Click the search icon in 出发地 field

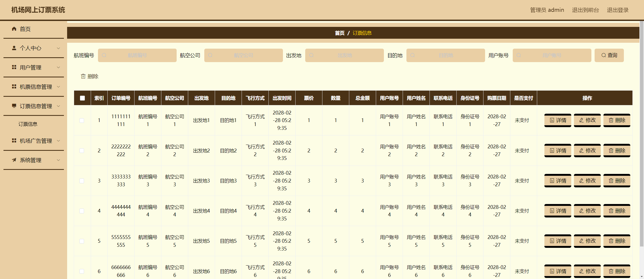click(311, 55)
